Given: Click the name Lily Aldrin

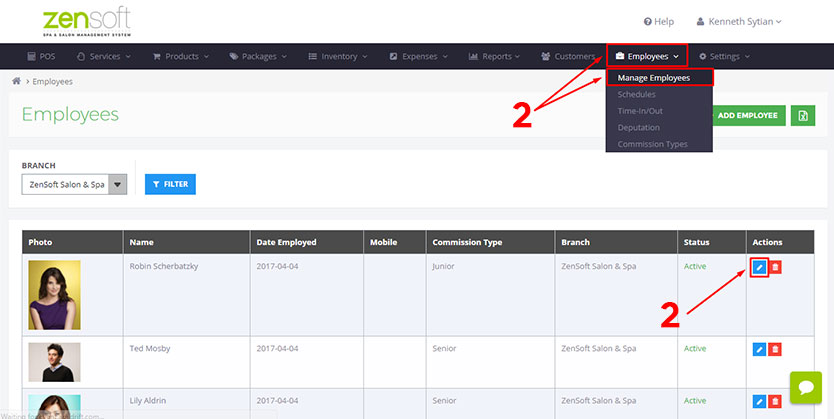Looking at the screenshot, I should click(x=149, y=401).
